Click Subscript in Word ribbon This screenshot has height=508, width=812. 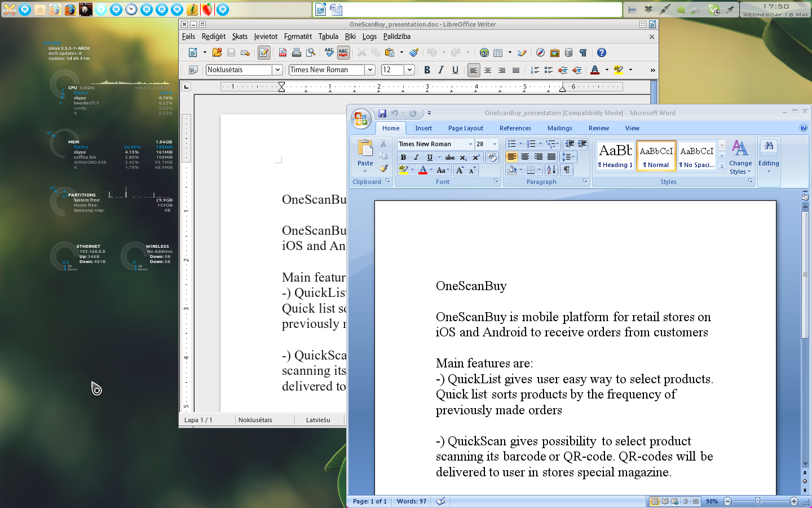point(463,157)
